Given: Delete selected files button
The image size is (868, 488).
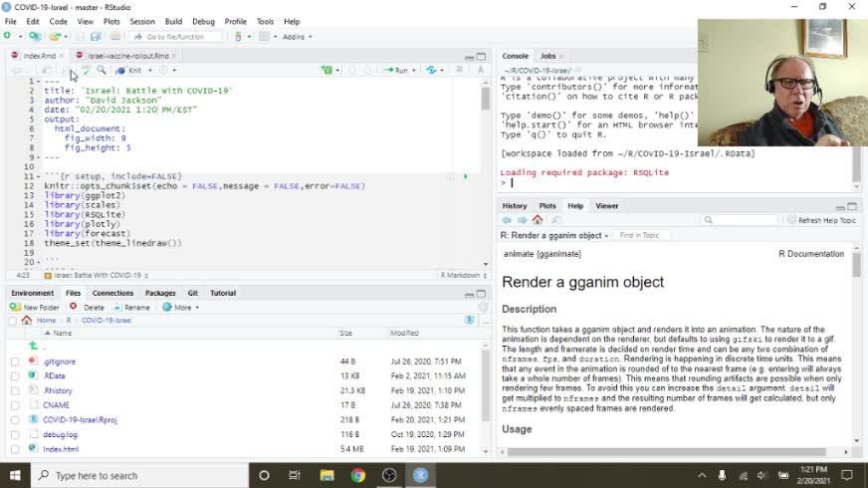Looking at the screenshot, I should point(87,308).
